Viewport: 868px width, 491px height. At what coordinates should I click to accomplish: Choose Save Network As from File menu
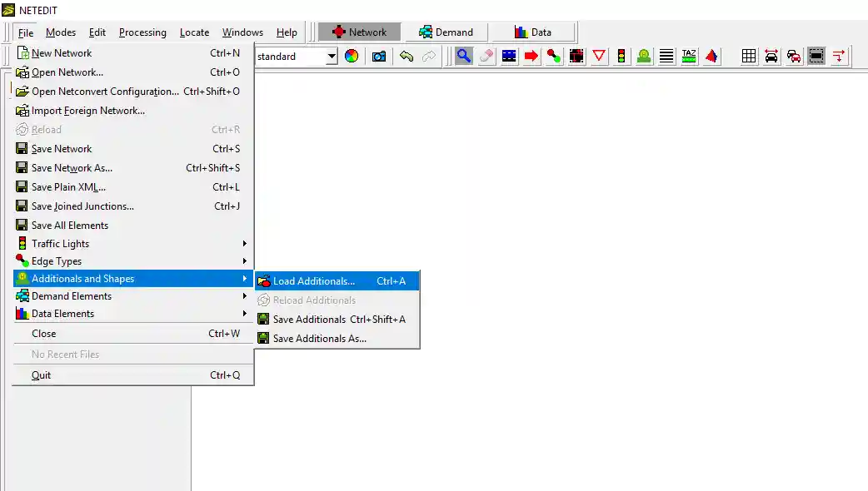[72, 168]
